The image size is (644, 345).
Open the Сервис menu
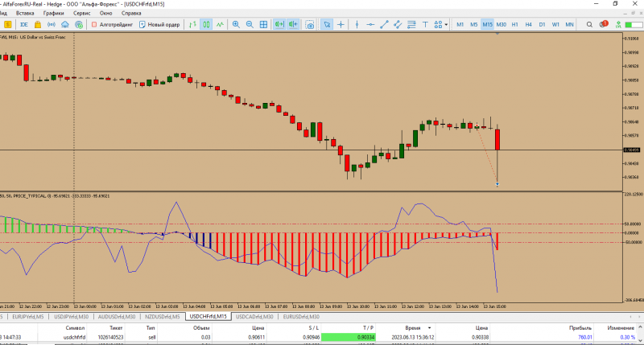click(81, 14)
